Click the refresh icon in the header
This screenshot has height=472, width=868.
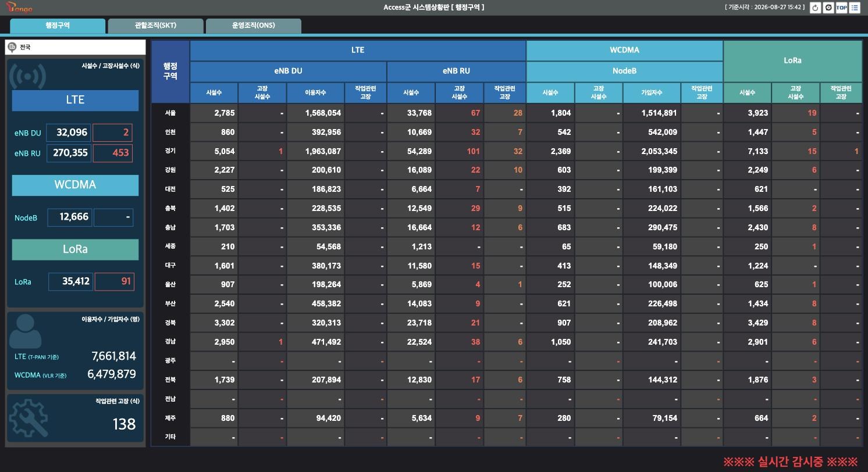click(x=815, y=8)
